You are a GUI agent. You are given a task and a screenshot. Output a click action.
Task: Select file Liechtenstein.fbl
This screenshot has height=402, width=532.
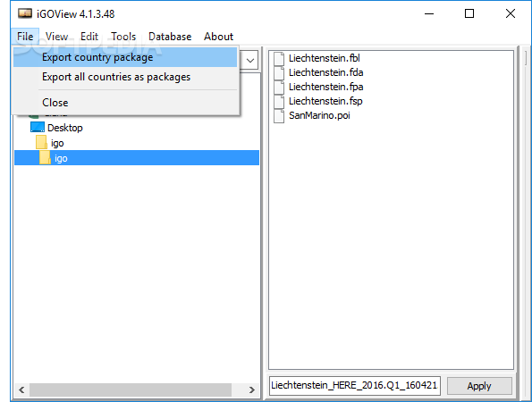click(325, 58)
